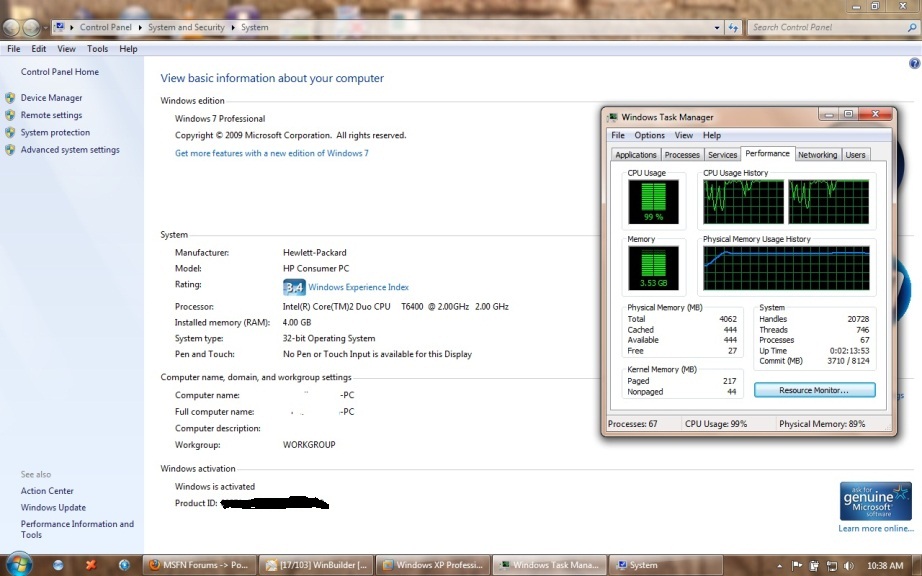Open Windows Update link
The width and height of the screenshot is (922, 576).
point(53,507)
